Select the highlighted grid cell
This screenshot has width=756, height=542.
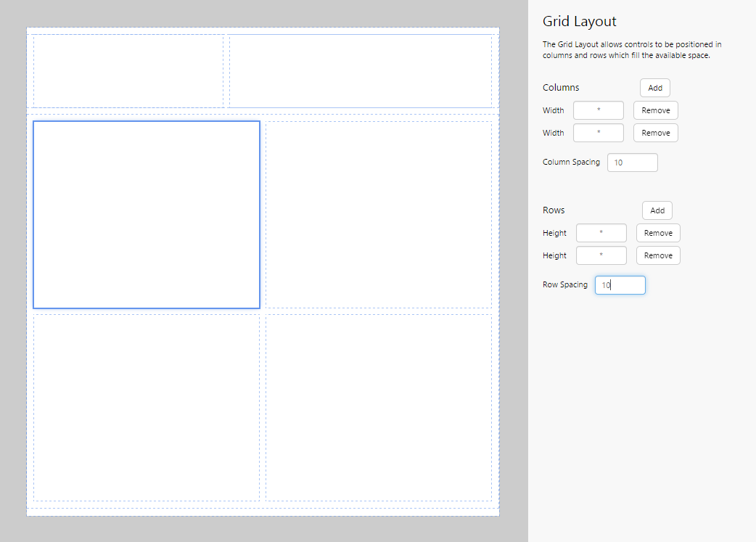tap(146, 214)
